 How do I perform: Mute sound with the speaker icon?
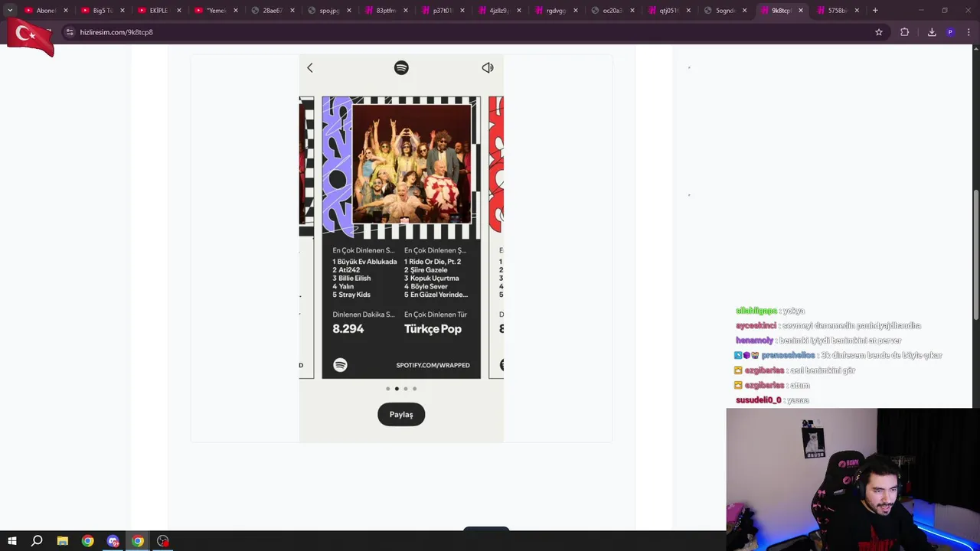pos(488,67)
